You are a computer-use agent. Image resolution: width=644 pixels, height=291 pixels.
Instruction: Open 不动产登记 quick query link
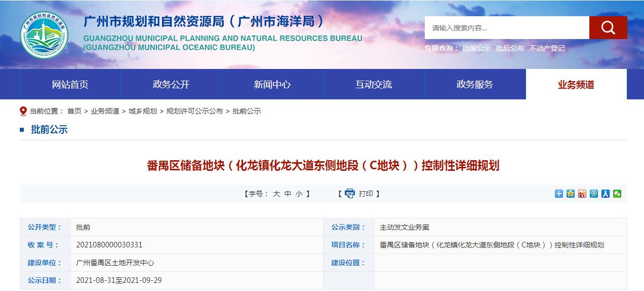[x=547, y=48]
